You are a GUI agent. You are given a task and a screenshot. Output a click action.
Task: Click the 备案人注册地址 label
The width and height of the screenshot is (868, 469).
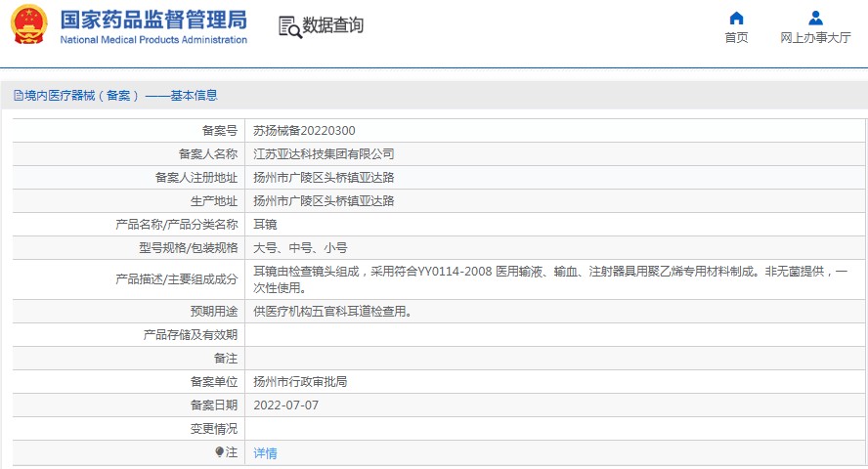[x=196, y=178]
